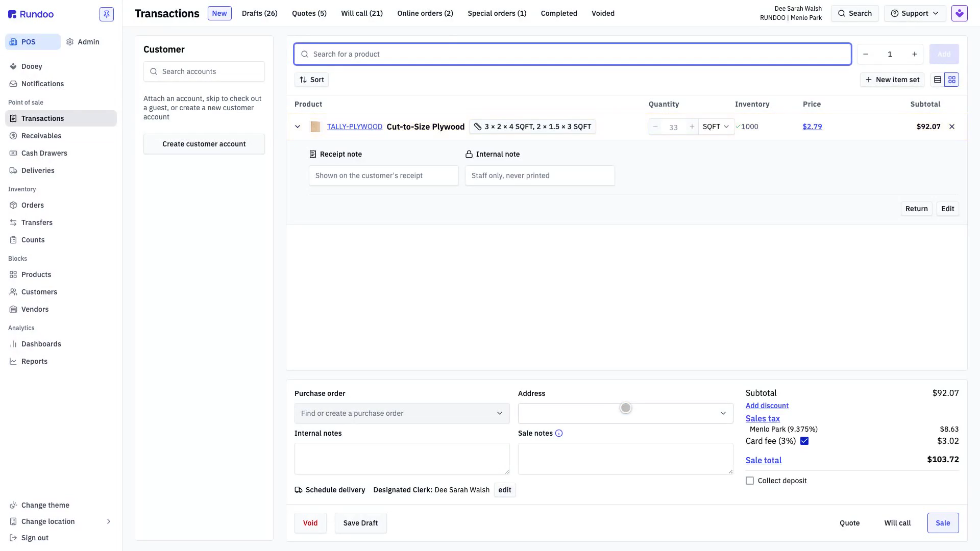
Task: Open inventory Orders page
Action: (61, 205)
